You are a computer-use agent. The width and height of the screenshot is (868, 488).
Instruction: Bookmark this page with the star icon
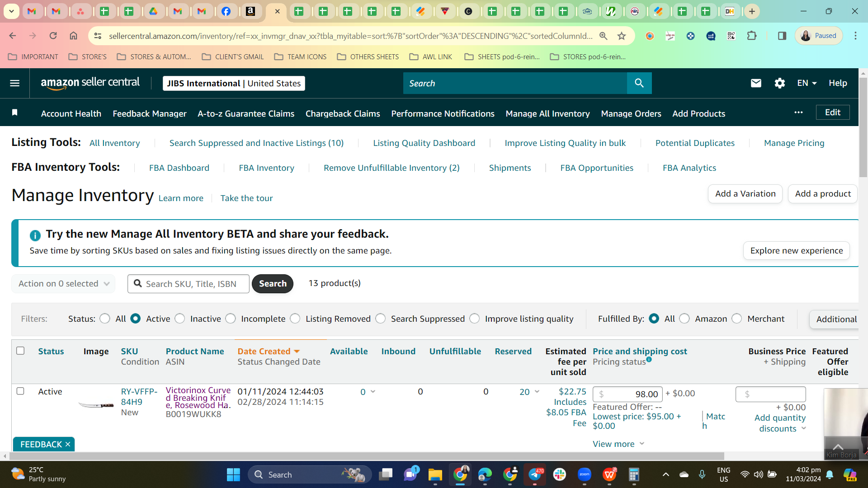point(622,36)
